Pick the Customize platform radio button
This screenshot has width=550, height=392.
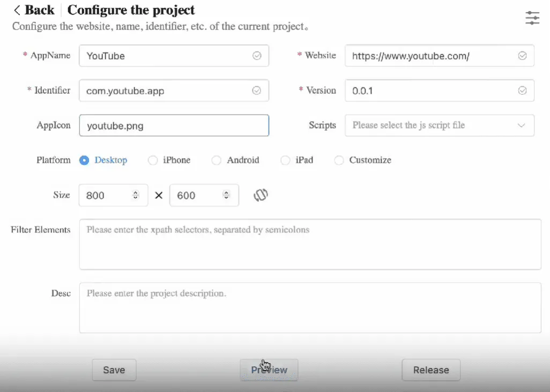pos(339,160)
